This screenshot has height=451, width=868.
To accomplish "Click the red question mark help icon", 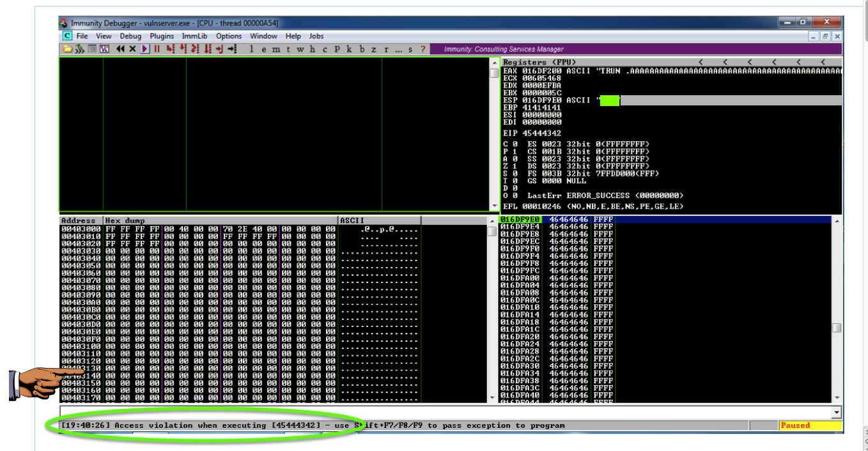I will [x=422, y=49].
